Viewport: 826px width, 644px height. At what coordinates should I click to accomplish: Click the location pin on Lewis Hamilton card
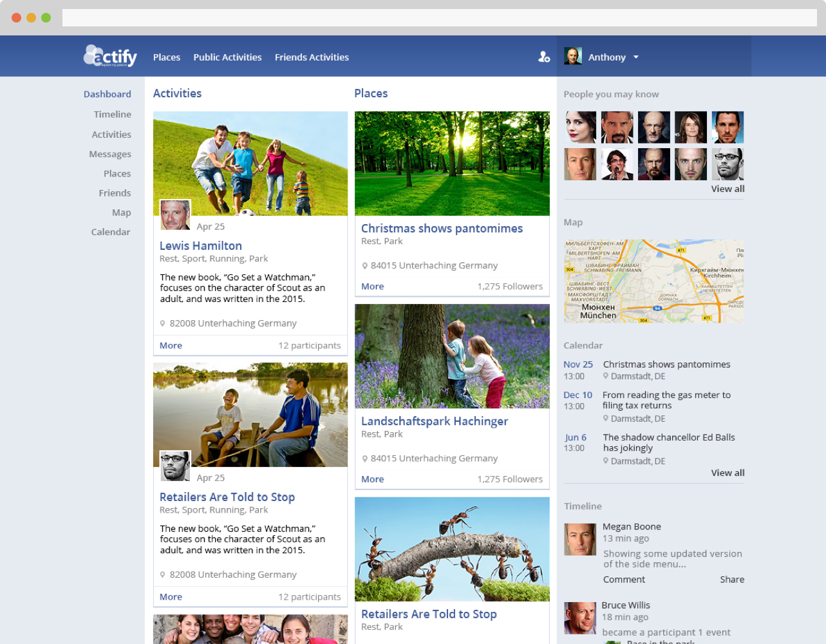coord(162,323)
